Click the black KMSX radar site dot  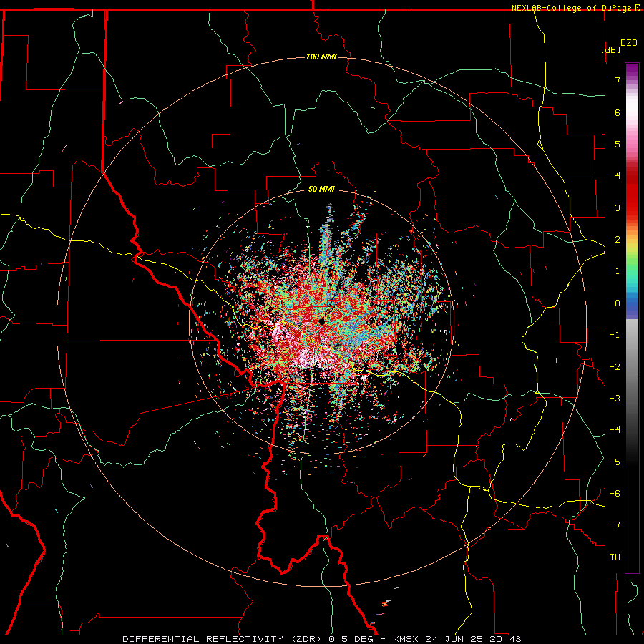(321, 321)
